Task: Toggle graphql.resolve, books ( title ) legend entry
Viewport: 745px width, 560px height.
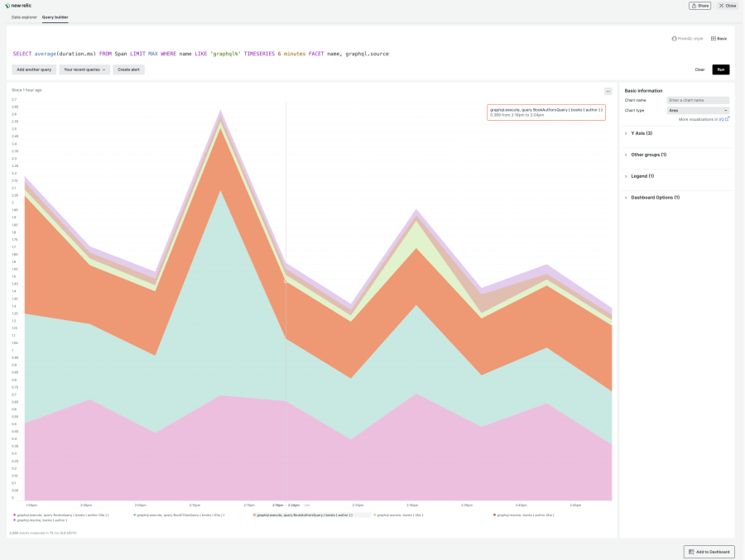Action: click(x=398, y=515)
